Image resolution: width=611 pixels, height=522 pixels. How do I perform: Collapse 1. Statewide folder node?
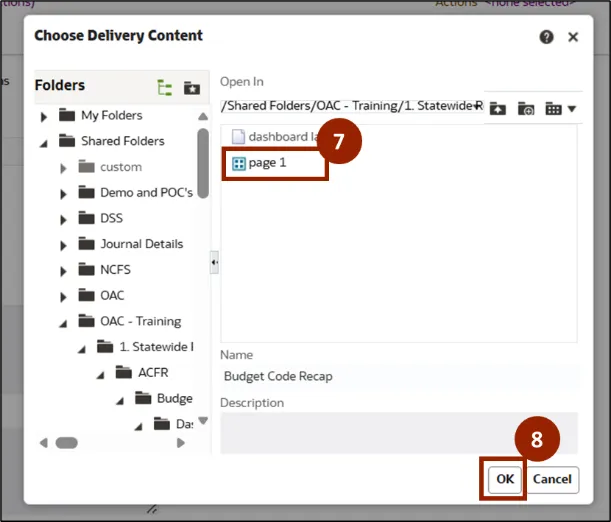[x=82, y=349]
